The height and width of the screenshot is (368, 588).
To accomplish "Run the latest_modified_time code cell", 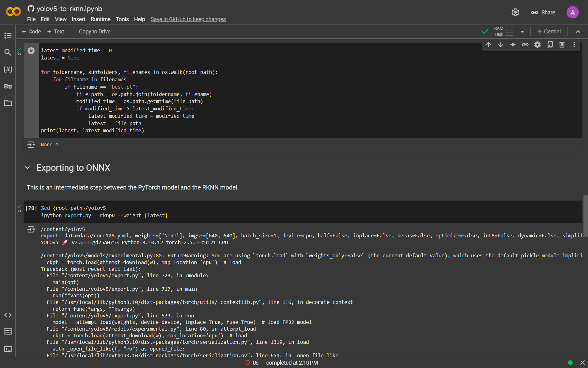I will 31,51.
